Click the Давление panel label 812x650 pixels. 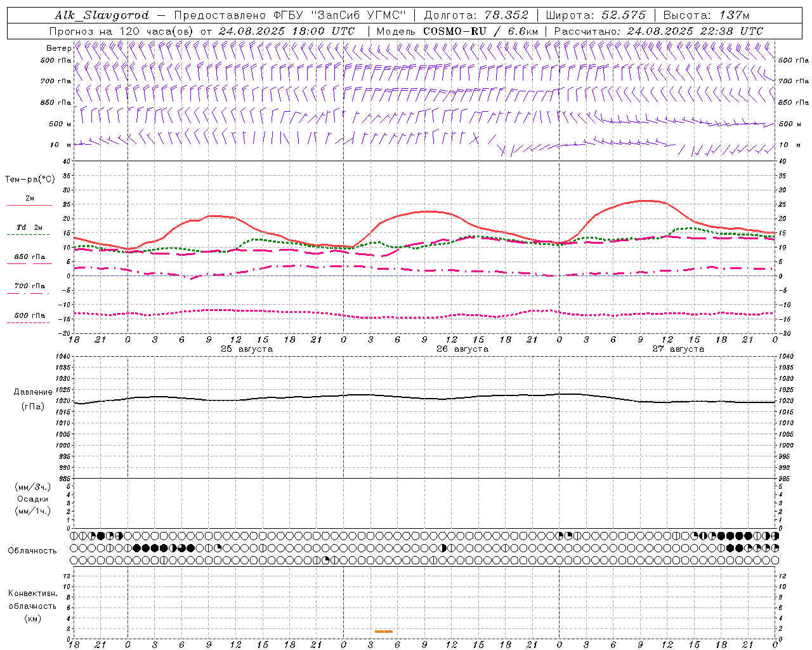(33, 392)
